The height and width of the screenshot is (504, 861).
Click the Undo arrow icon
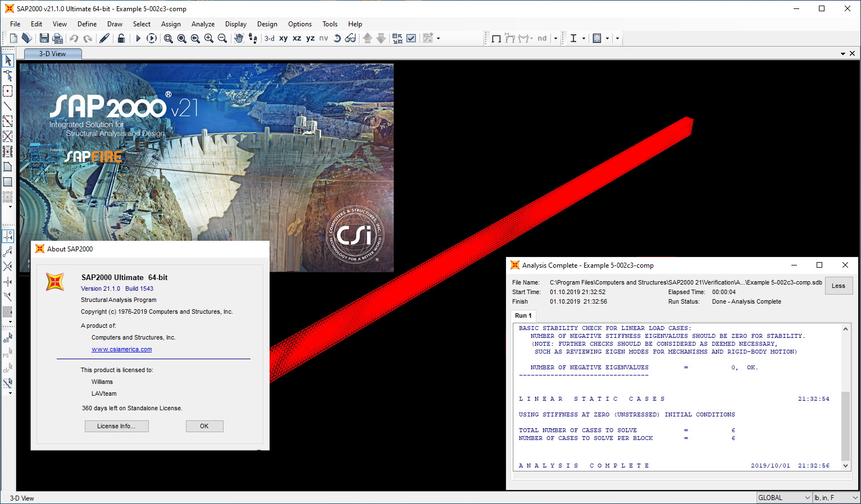click(74, 38)
